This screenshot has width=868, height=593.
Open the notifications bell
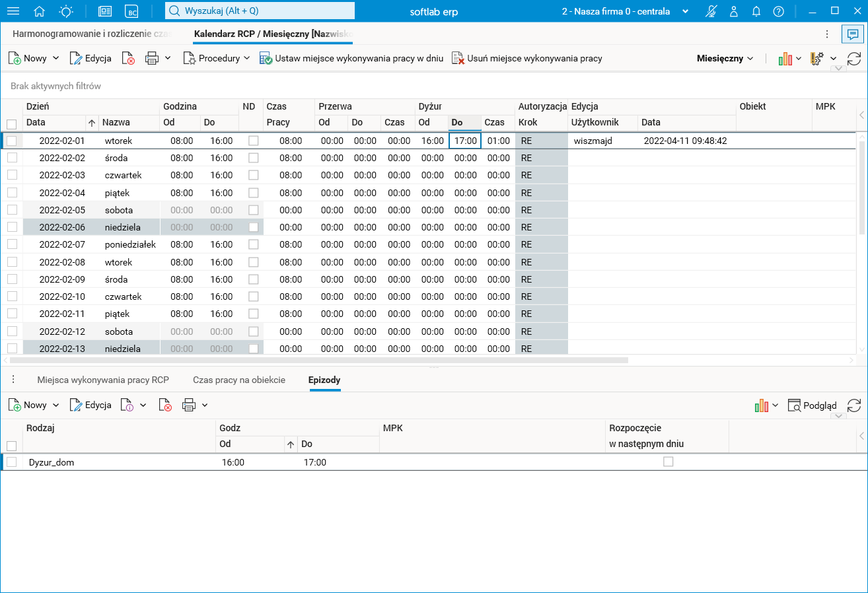pyautogui.click(x=756, y=11)
